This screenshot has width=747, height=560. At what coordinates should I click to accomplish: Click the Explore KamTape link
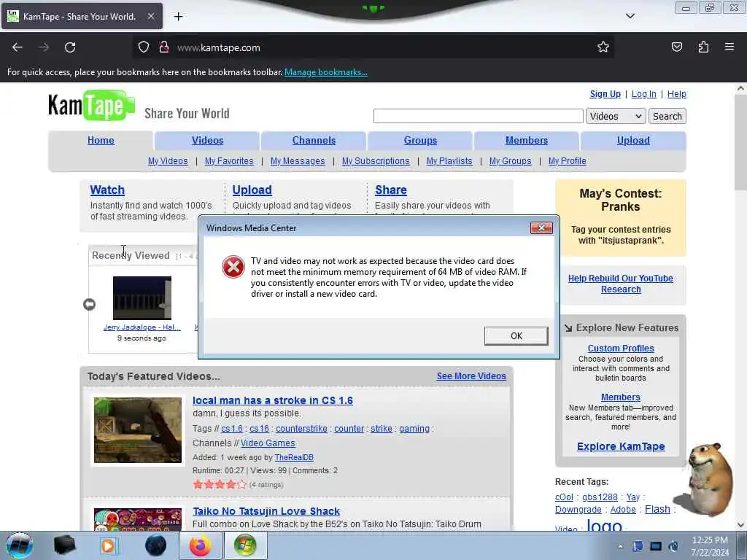[621, 446]
